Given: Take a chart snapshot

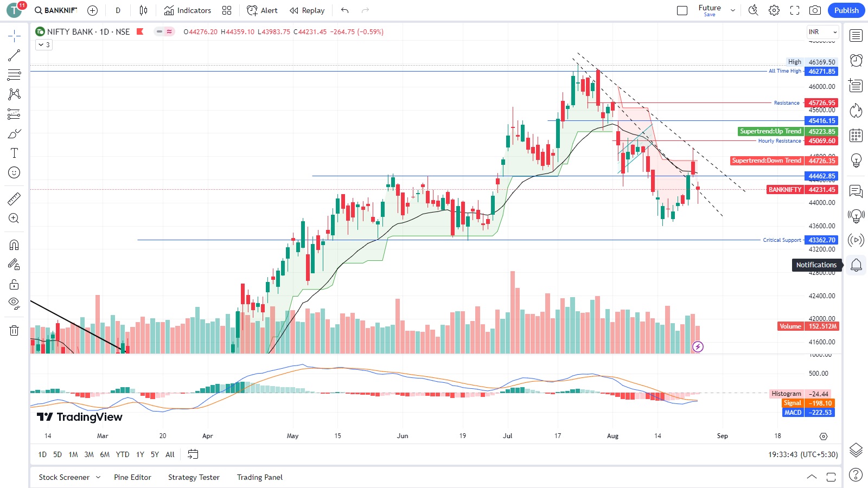Looking at the screenshot, I should 815,10.
